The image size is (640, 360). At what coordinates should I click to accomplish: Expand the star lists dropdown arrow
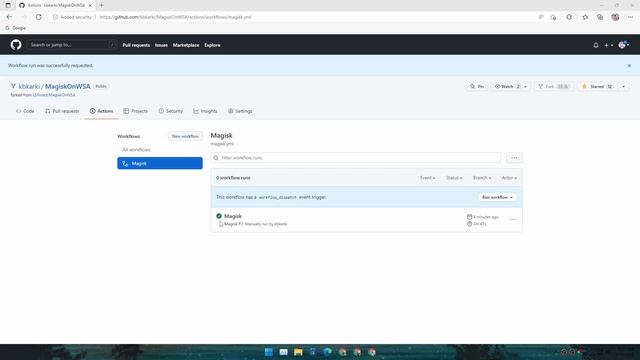(623, 87)
